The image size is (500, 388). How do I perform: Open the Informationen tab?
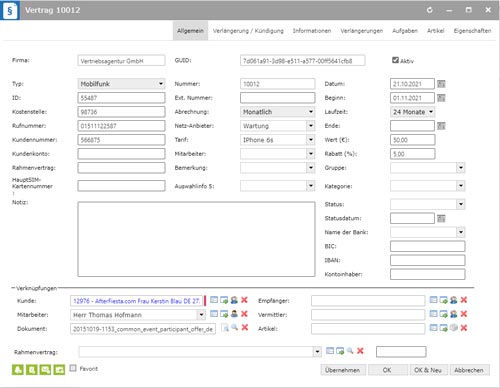[312, 31]
